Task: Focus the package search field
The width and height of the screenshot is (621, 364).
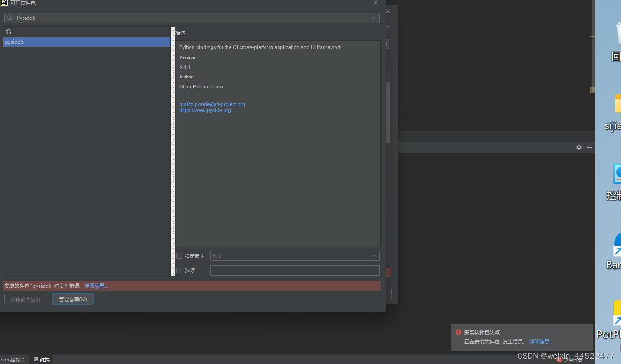Action: click(192, 18)
